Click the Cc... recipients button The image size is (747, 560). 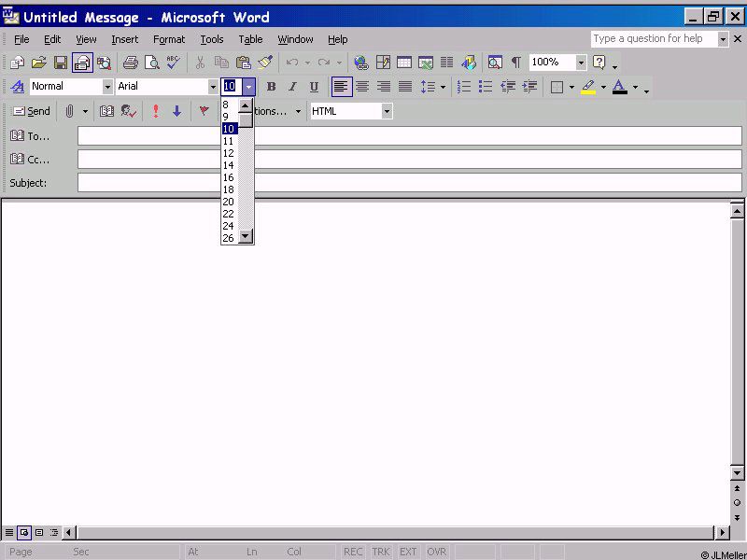point(30,160)
